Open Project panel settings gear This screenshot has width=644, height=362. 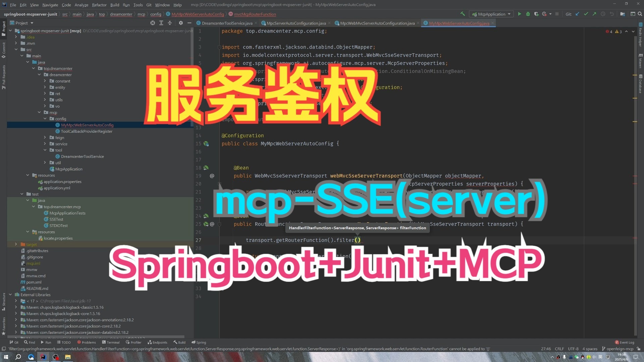point(181,23)
